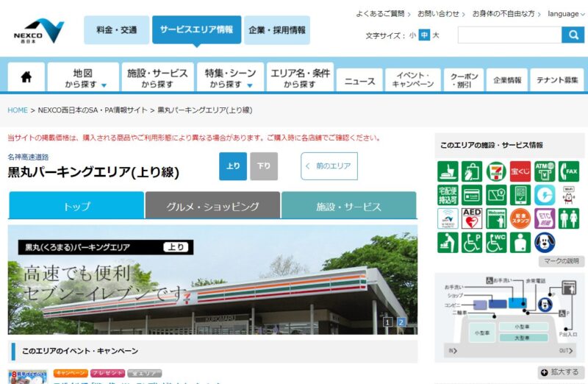Select the 上り direction toggle

pyautogui.click(x=233, y=166)
